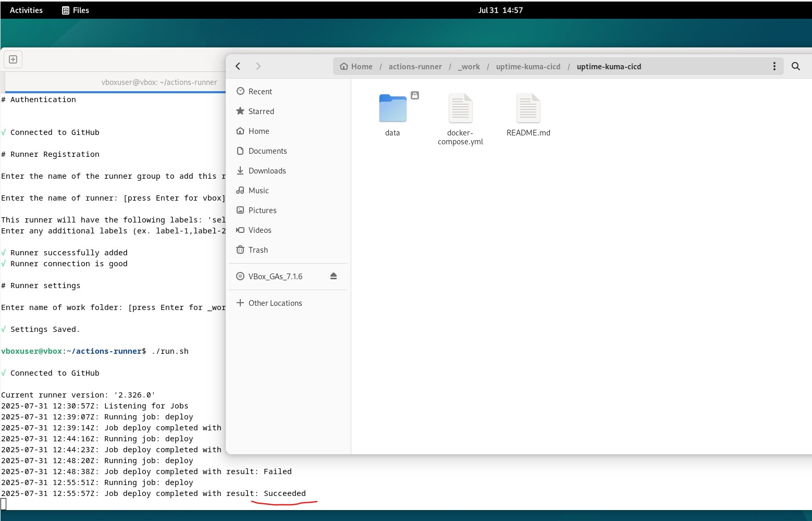This screenshot has width=812, height=521.
Task: Jump to actions-runner in path bar
Action: tap(415, 67)
